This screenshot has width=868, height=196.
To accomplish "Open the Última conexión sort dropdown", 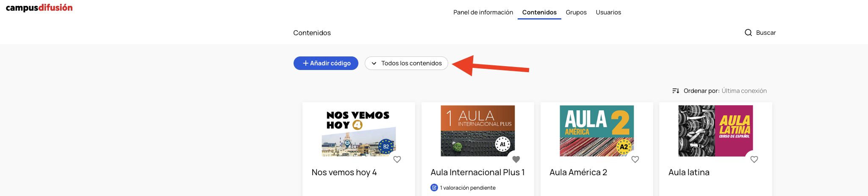I will point(744,91).
